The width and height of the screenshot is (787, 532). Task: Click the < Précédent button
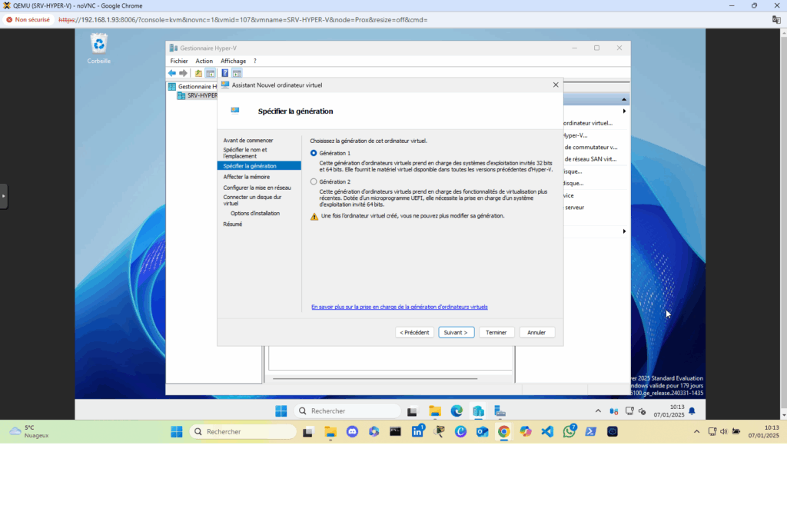[x=414, y=332]
